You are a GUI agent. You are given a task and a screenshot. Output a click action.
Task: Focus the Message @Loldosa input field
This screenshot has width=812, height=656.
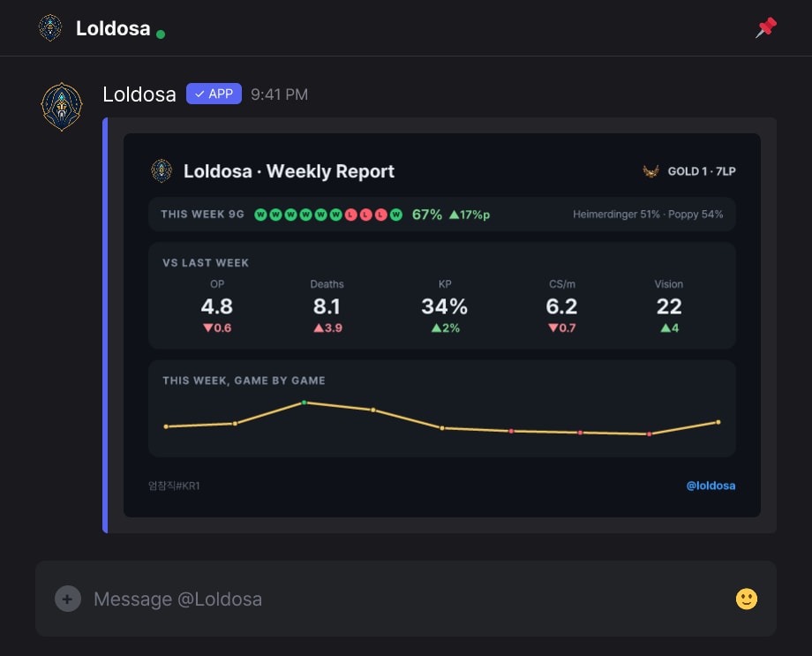(406, 599)
